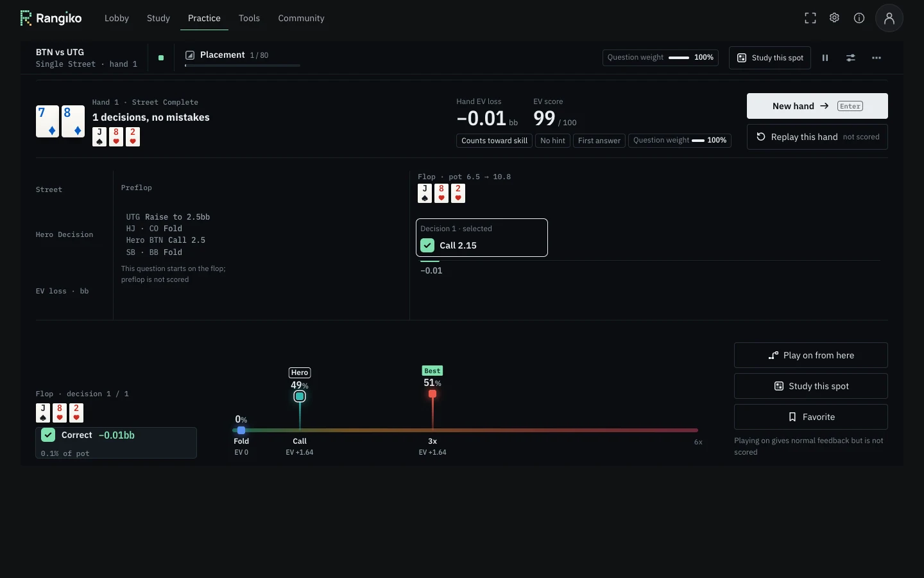Pause the practice session
Screen dimensions: 924x578
[x=825, y=58]
